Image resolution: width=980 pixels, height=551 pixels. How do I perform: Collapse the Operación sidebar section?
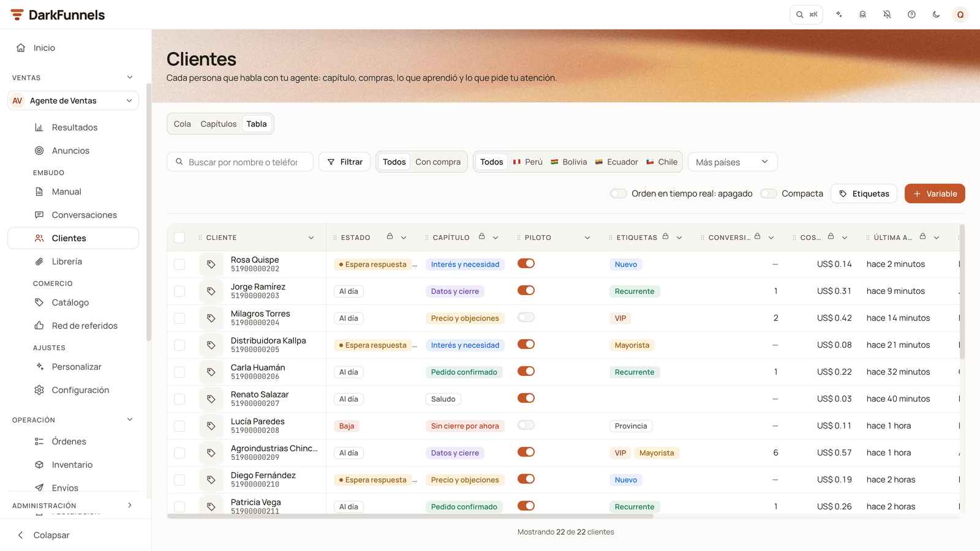coord(130,419)
